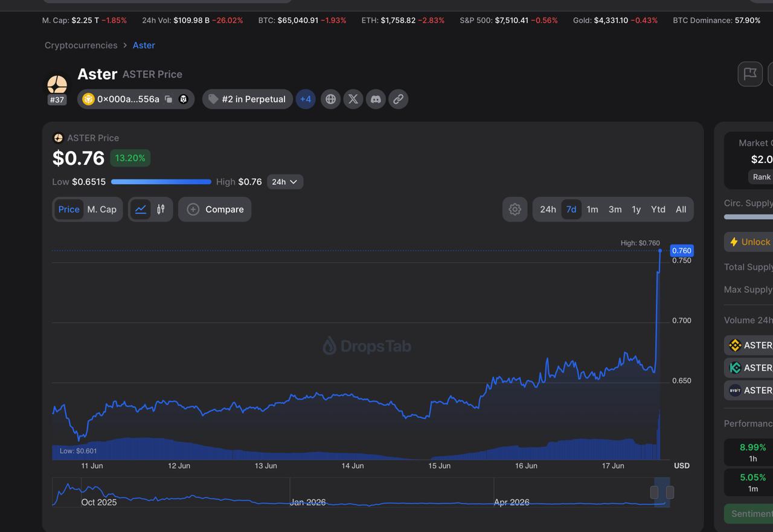The image size is (773, 532).
Task: Click the Bybit ASTER market row
Action: [x=749, y=391]
